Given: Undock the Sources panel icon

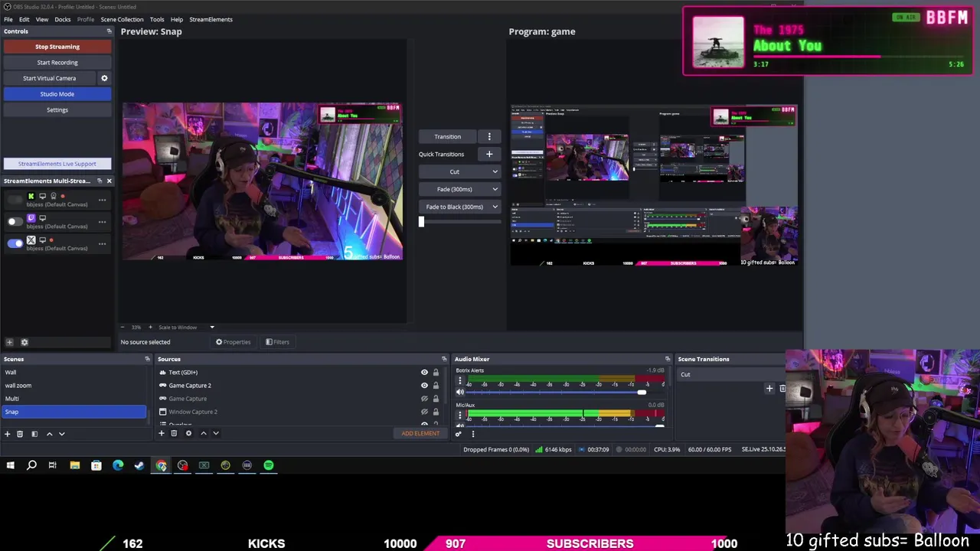Looking at the screenshot, I should [443, 359].
